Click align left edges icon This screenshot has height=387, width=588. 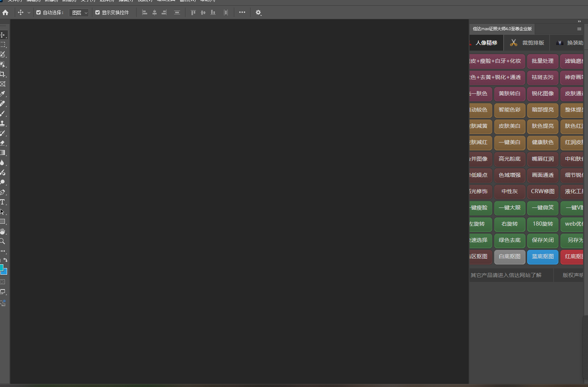tap(145, 12)
